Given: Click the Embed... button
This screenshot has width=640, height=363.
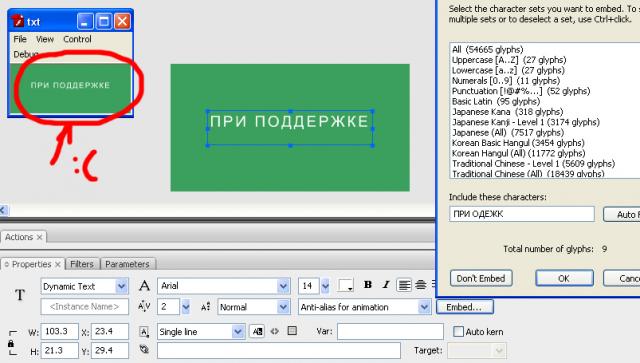Looking at the screenshot, I should 464,307.
